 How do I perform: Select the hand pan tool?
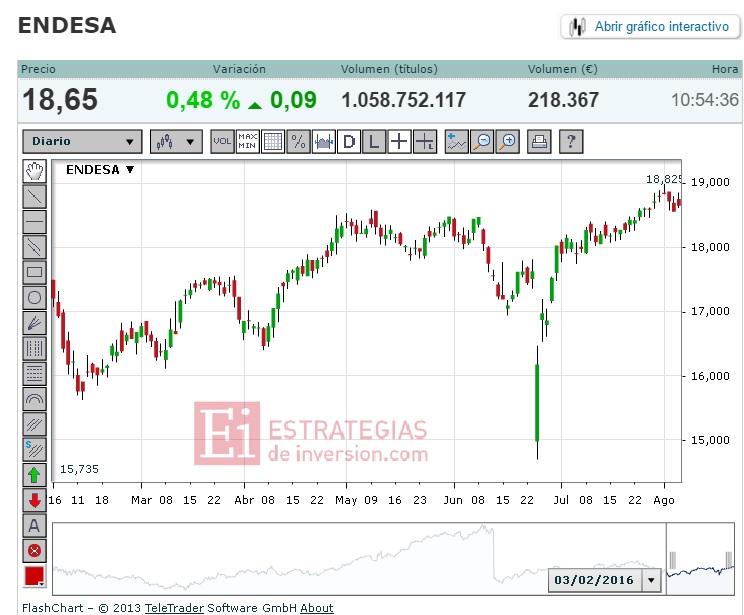pyautogui.click(x=34, y=171)
